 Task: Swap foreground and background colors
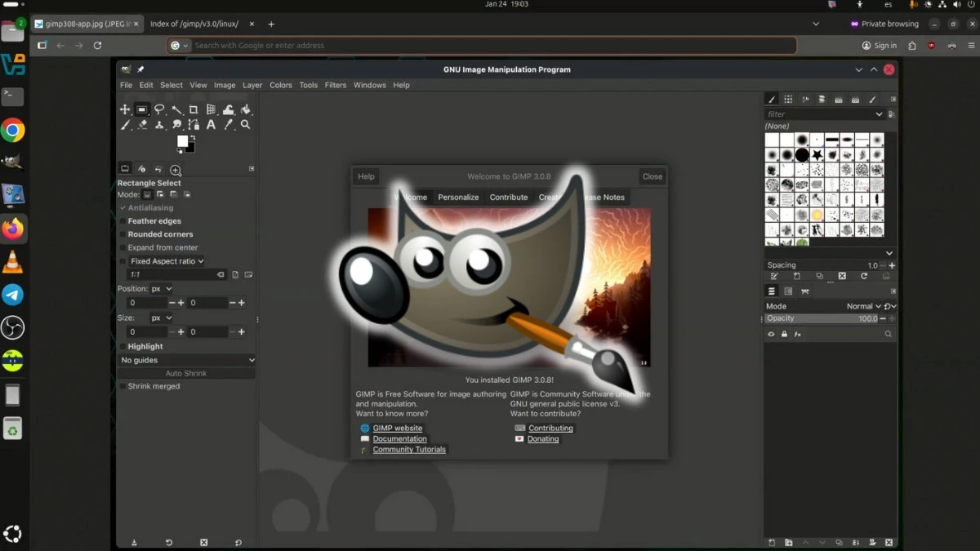coord(193,139)
